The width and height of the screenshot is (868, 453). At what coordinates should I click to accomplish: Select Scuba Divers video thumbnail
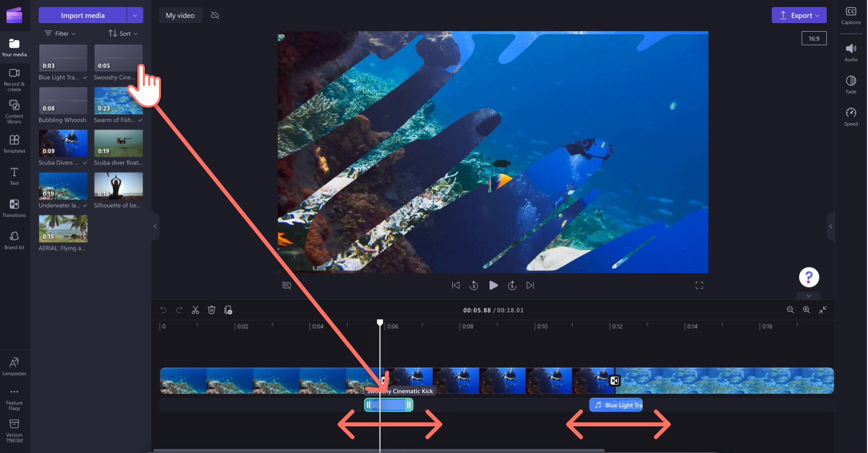63,143
